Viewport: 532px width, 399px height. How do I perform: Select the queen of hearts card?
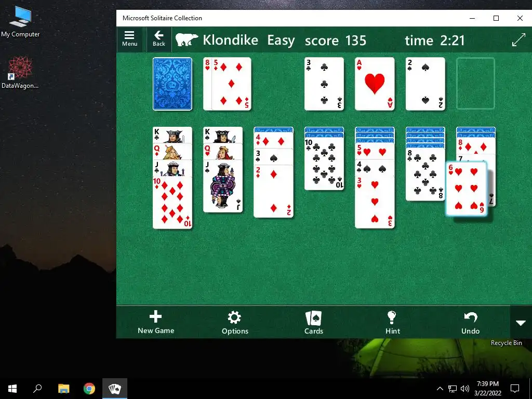coord(223,152)
